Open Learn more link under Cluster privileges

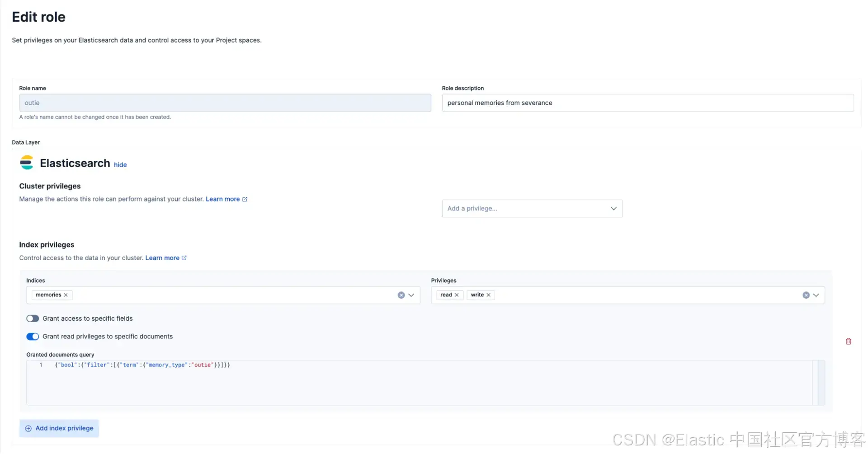[223, 199]
